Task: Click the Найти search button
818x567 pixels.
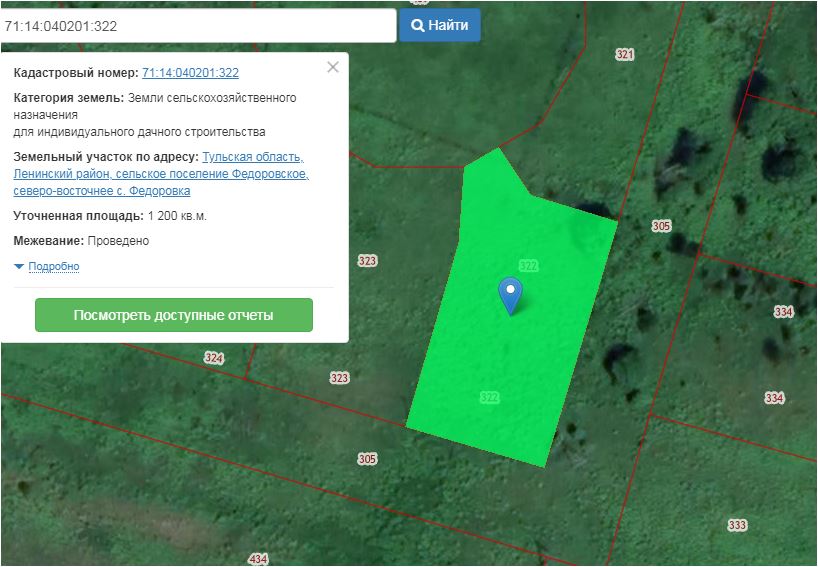Action: (440, 26)
